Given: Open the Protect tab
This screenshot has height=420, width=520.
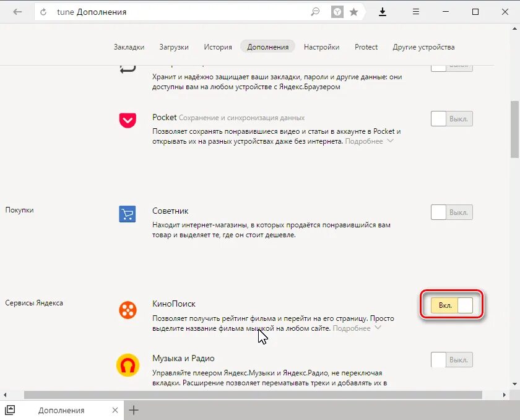Looking at the screenshot, I should tap(366, 47).
